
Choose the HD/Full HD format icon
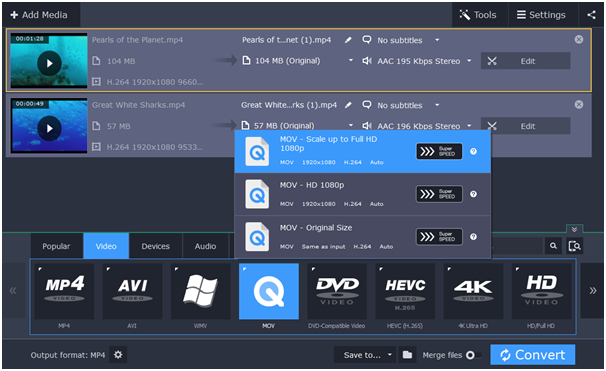point(541,291)
